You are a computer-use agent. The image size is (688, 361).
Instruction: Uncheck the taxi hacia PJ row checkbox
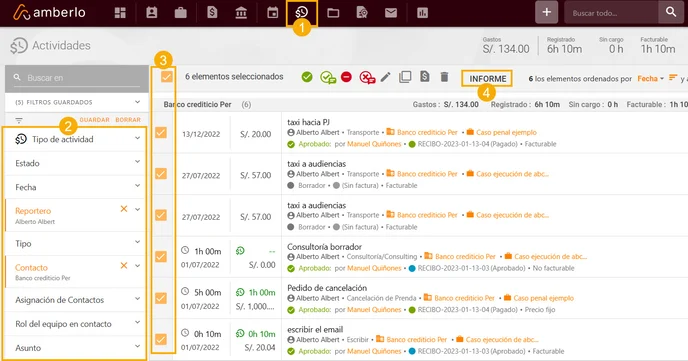pyautogui.click(x=161, y=132)
